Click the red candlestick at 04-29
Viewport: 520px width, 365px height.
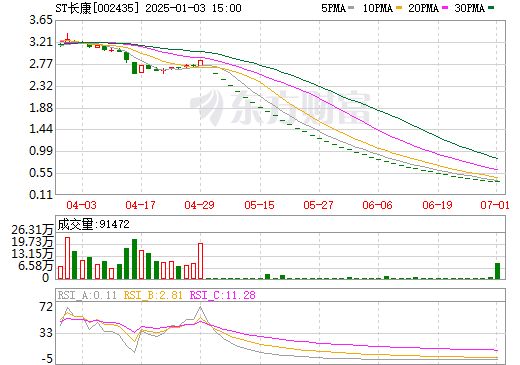click(200, 63)
